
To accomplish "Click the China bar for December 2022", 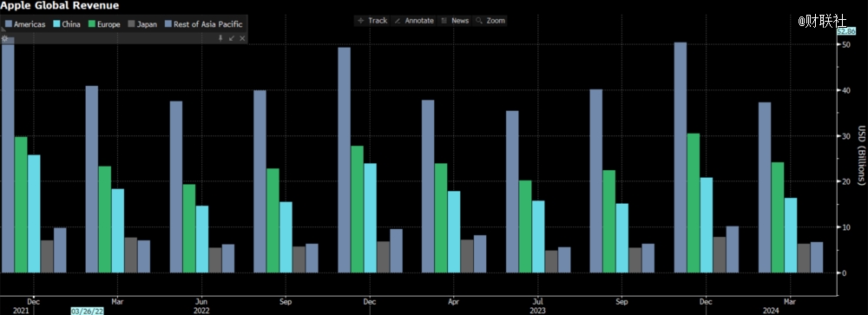I will point(371,218).
